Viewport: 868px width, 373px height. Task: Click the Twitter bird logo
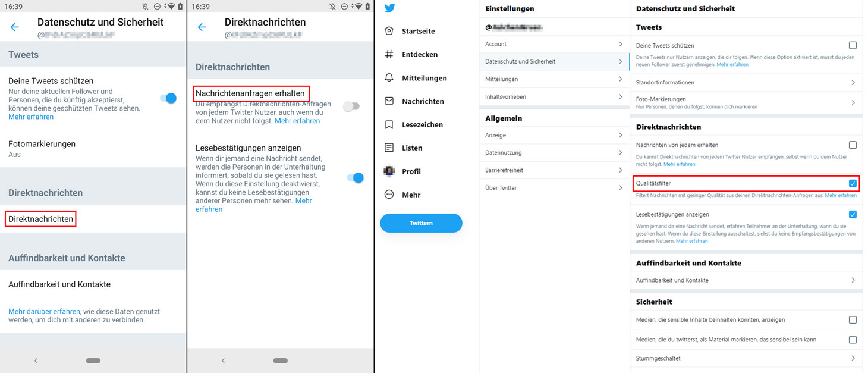(x=389, y=8)
